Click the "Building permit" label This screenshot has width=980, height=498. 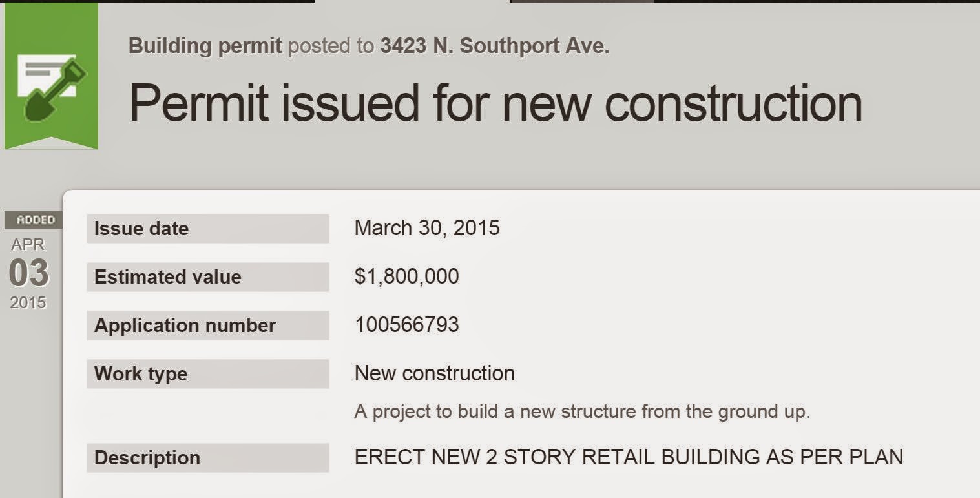[205, 46]
